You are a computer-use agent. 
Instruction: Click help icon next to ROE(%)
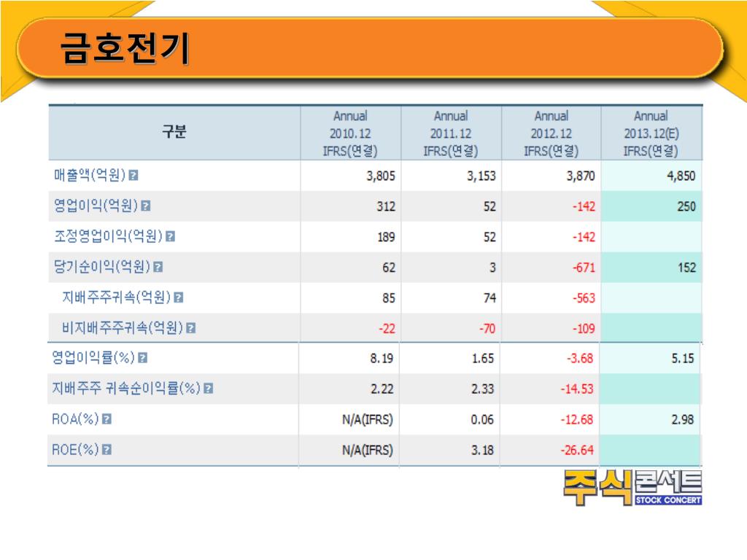(x=107, y=449)
